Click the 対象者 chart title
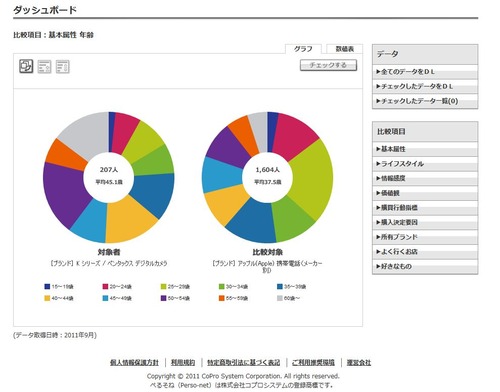This screenshot has width=500, height=392. pyautogui.click(x=109, y=252)
